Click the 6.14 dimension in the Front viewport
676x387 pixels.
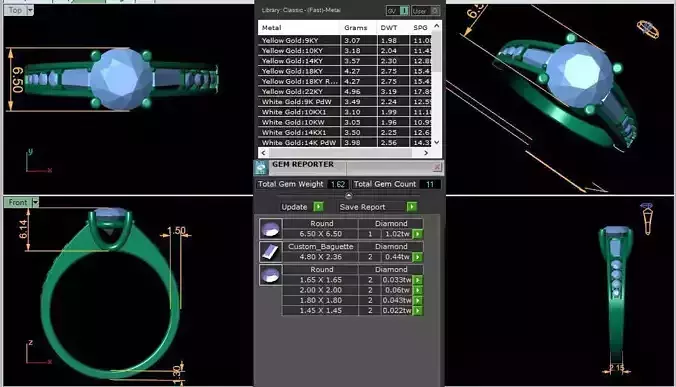pyautogui.click(x=23, y=229)
